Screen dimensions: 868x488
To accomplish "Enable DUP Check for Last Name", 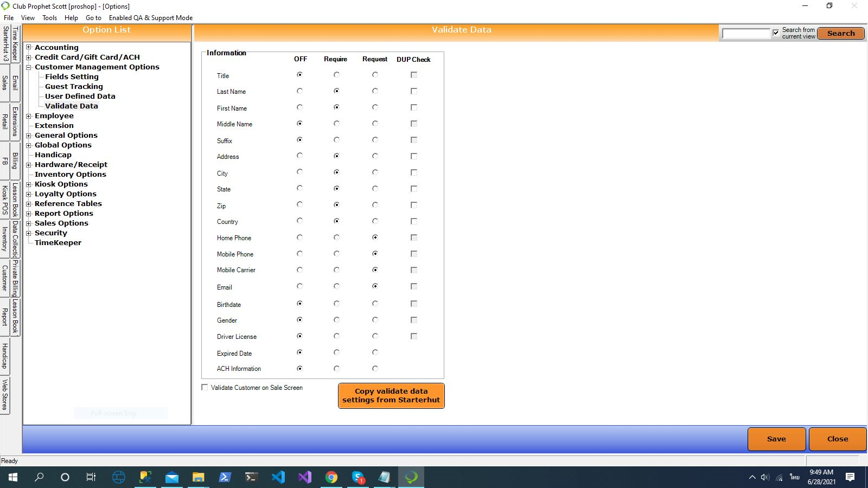I will coord(414,91).
